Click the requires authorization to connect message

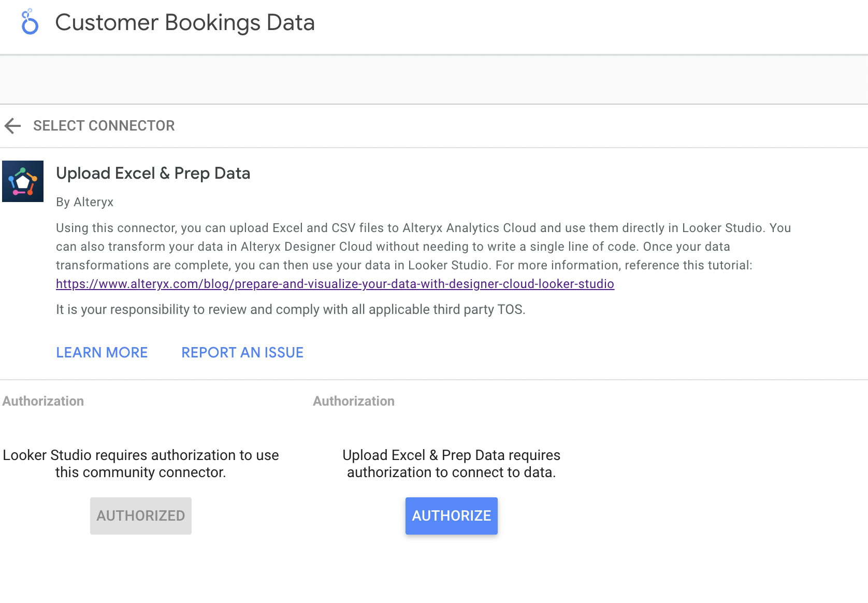point(451,463)
